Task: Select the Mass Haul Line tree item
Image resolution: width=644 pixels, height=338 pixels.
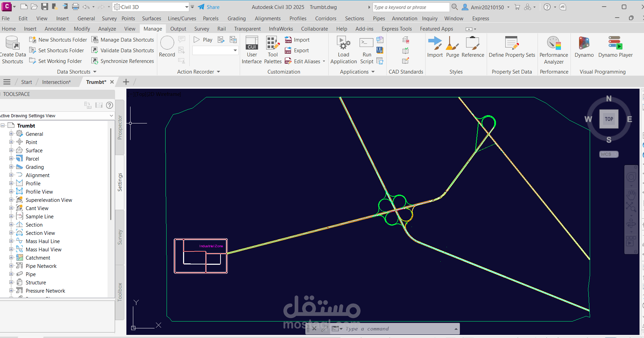Action: coord(43,241)
